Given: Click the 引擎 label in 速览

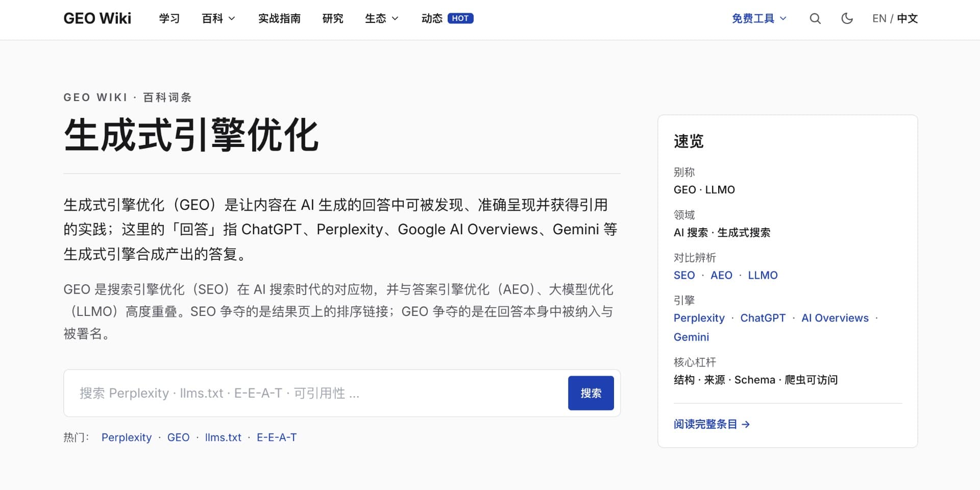Looking at the screenshot, I should (684, 301).
